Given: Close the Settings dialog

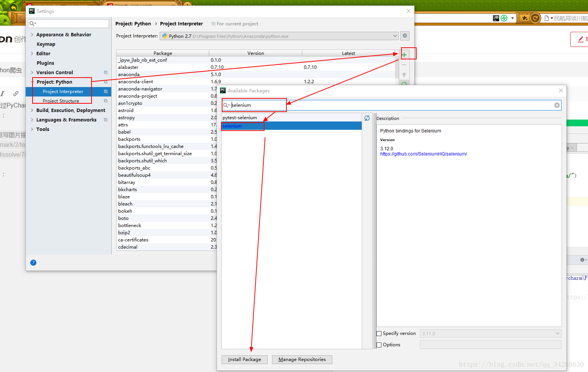Looking at the screenshot, I should pos(409,11).
